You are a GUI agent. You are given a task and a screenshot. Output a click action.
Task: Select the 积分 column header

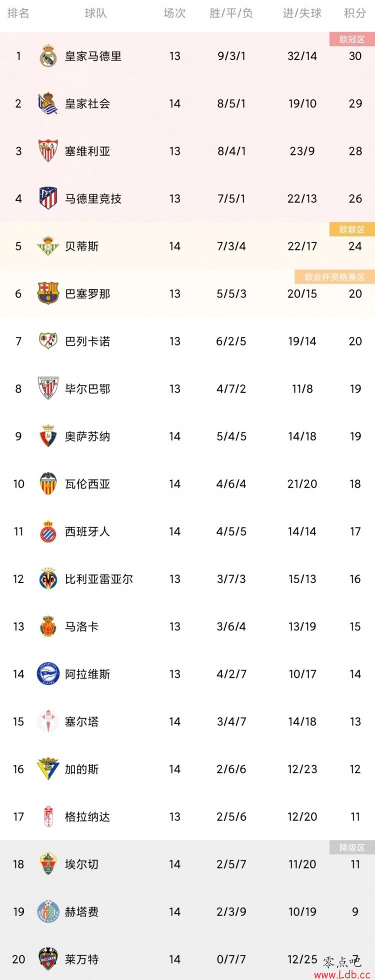tap(355, 13)
